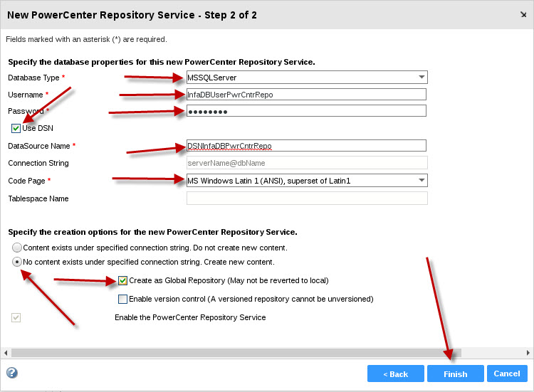Go to previous step with Back button
The width and height of the screenshot is (534, 392).
click(x=396, y=374)
